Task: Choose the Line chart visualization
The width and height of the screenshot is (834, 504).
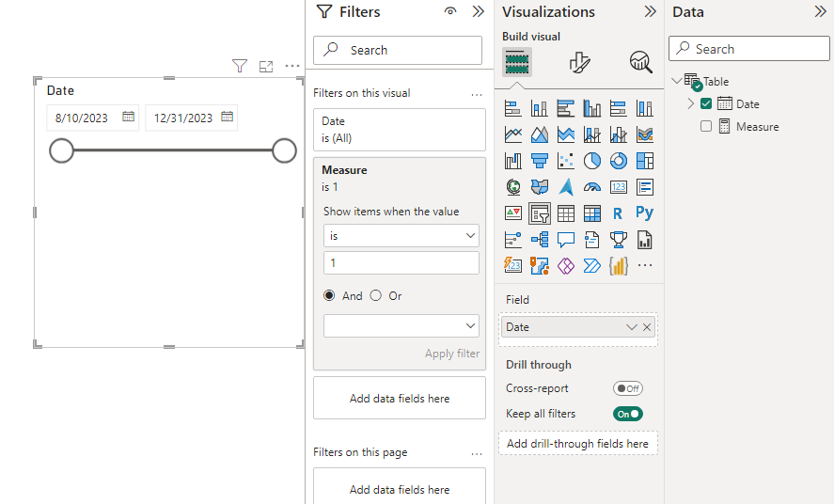Action: (x=512, y=134)
